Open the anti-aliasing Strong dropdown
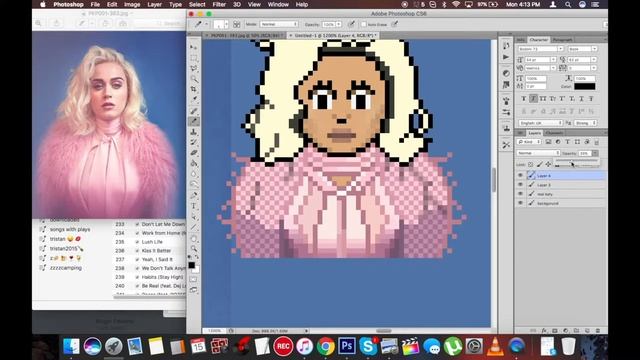Viewport: 640px width, 360px height. [586, 123]
